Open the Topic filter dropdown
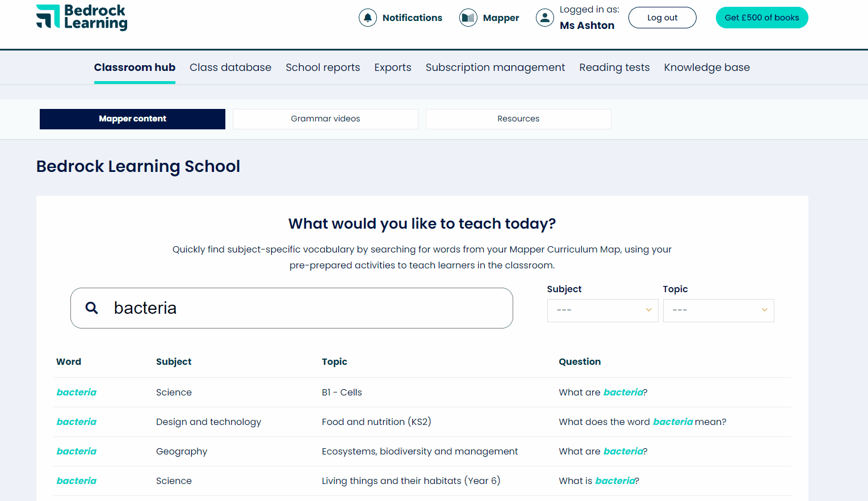The height and width of the screenshot is (501, 868). [718, 310]
